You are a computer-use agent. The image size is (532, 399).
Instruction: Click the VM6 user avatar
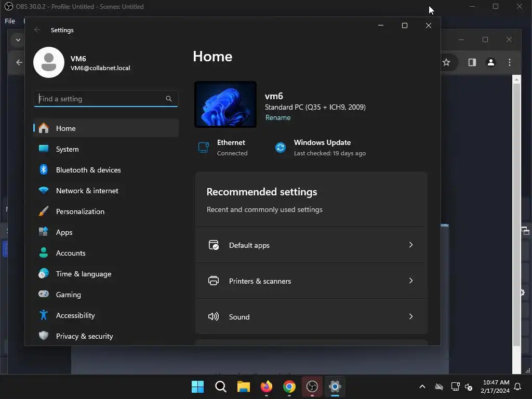click(49, 62)
